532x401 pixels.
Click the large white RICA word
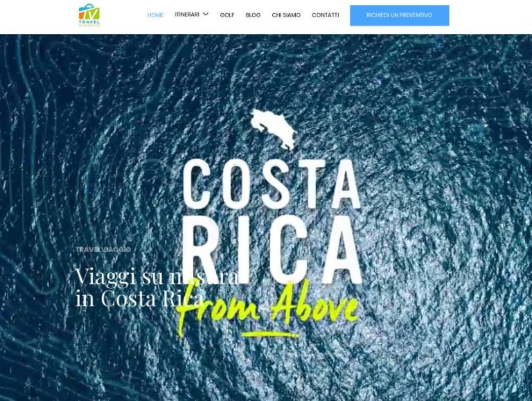(x=272, y=249)
